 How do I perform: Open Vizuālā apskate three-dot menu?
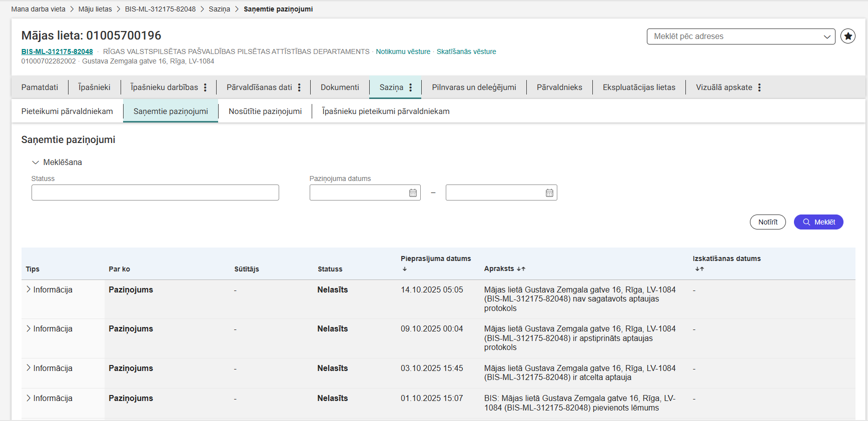tap(759, 87)
